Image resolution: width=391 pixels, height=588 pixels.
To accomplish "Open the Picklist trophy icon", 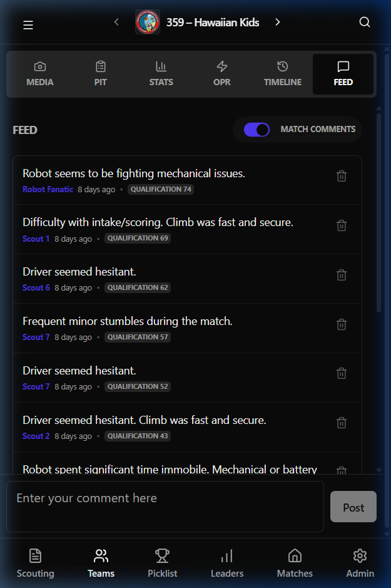I will [x=162, y=556].
